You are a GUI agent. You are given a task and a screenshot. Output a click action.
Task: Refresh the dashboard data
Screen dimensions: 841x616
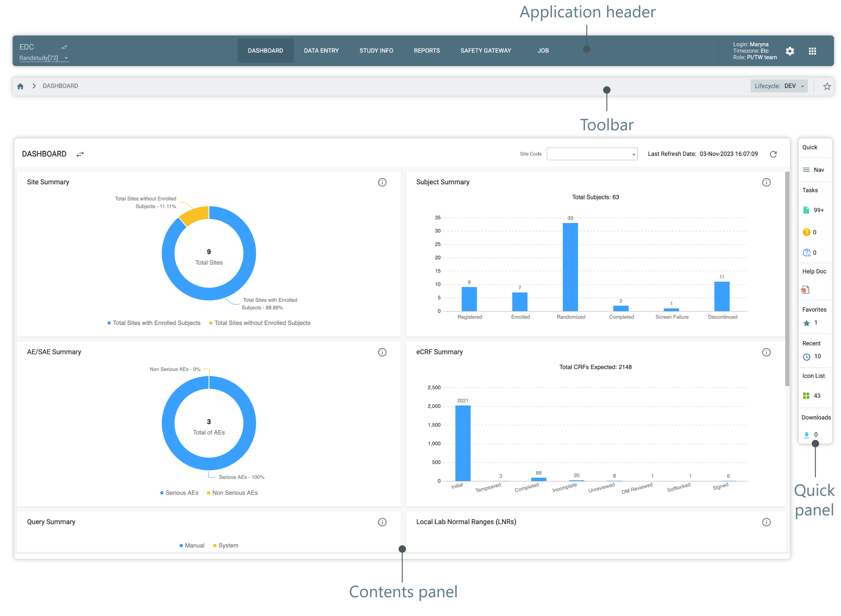(773, 154)
